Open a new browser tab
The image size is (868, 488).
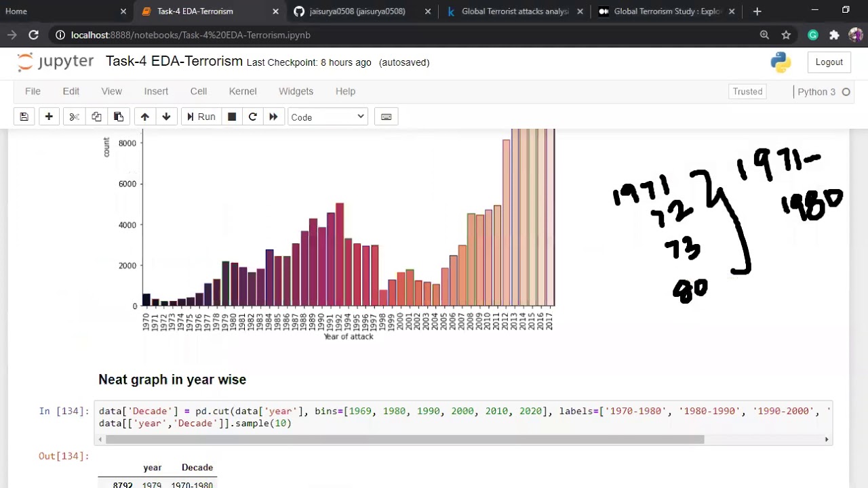pyautogui.click(x=757, y=11)
